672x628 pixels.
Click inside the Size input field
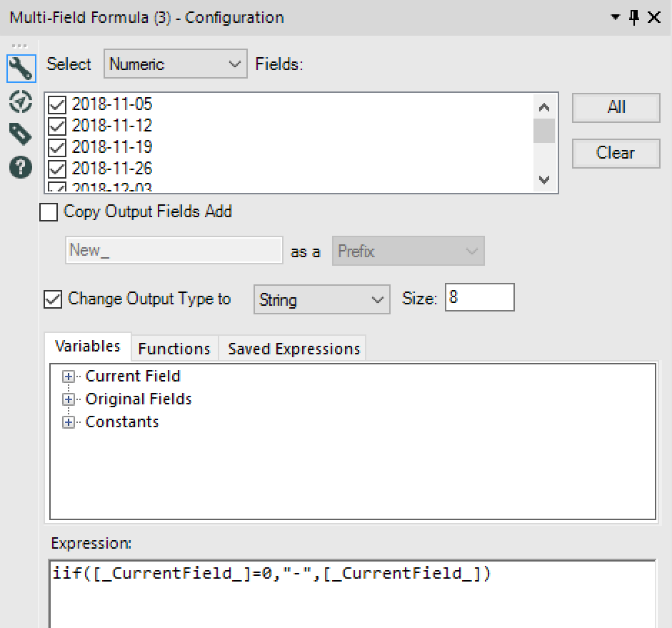coord(479,297)
